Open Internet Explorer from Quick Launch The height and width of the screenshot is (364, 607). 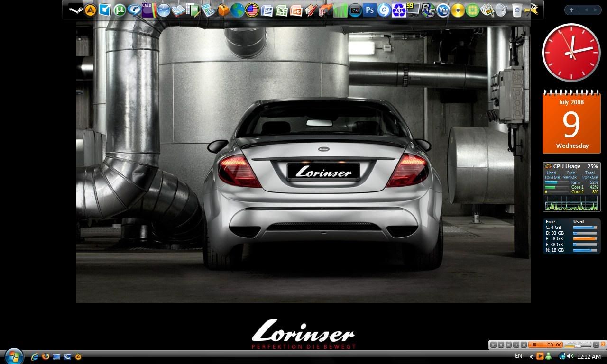tap(35, 356)
